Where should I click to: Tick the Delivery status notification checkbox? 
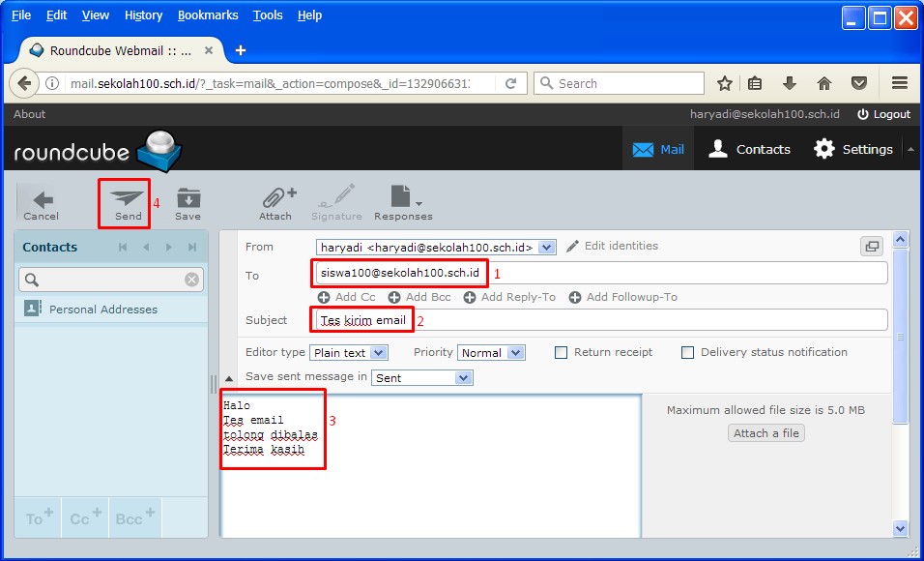click(687, 353)
